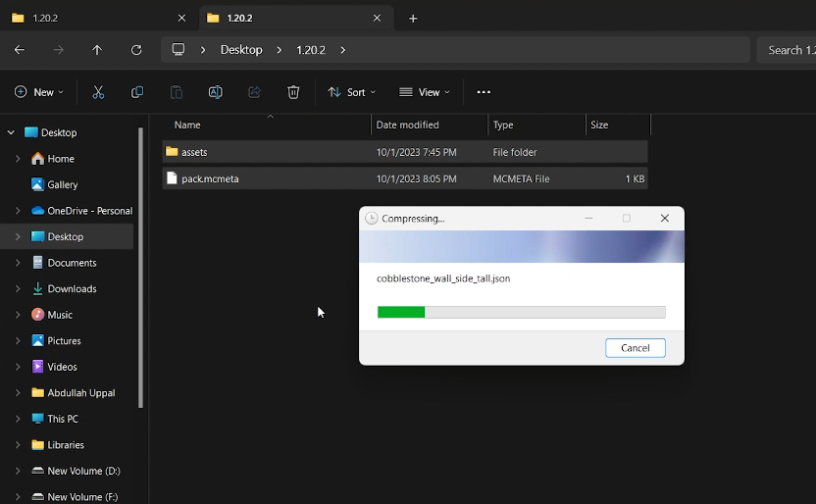Cancel the compression operation
The image size is (816, 504).
click(x=635, y=348)
